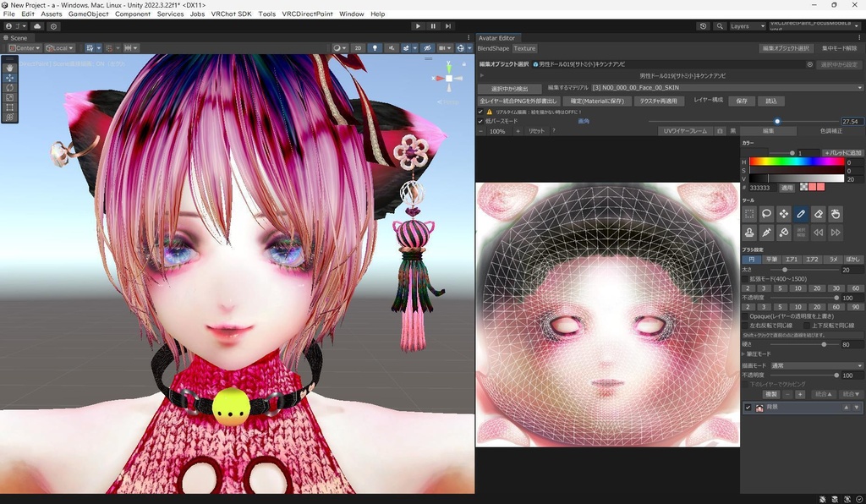Open the Center pivot dropdown
This screenshot has height=504, width=866.
pos(25,48)
